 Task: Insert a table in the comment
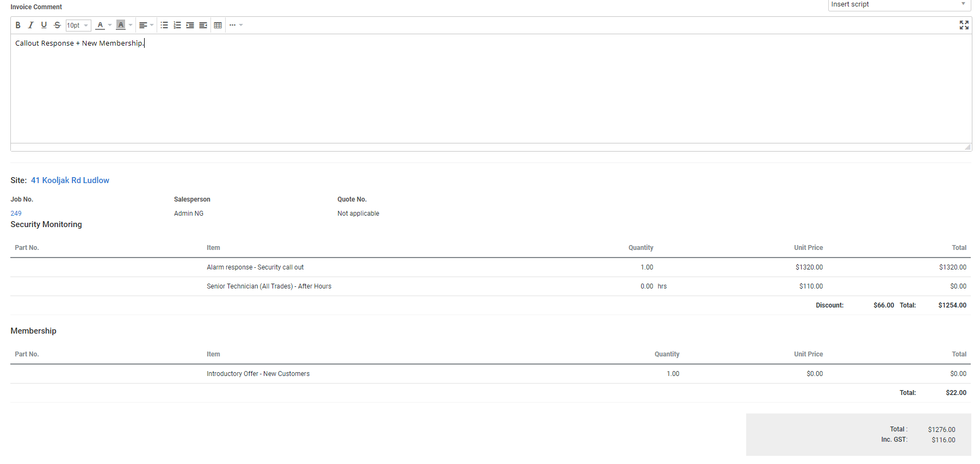[218, 25]
